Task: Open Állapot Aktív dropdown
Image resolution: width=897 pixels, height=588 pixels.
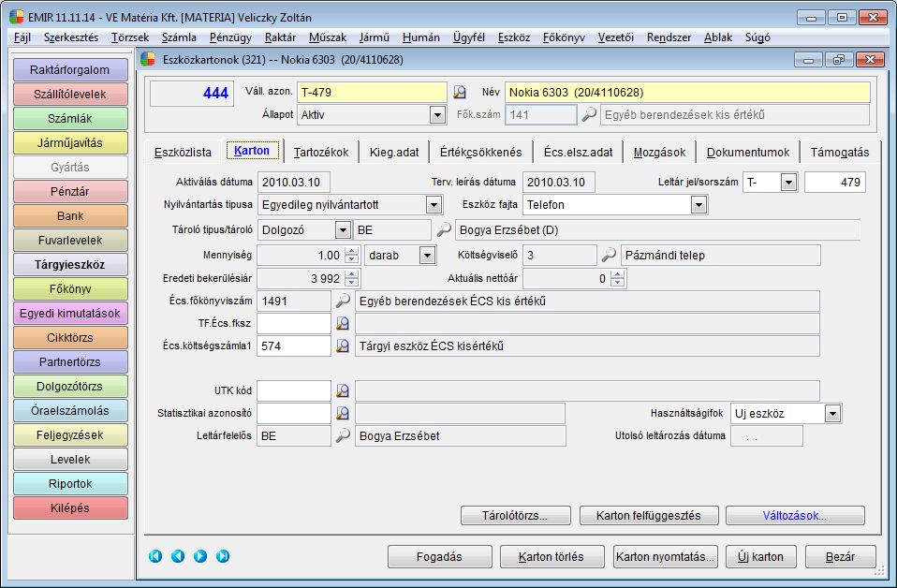Action: (x=437, y=115)
